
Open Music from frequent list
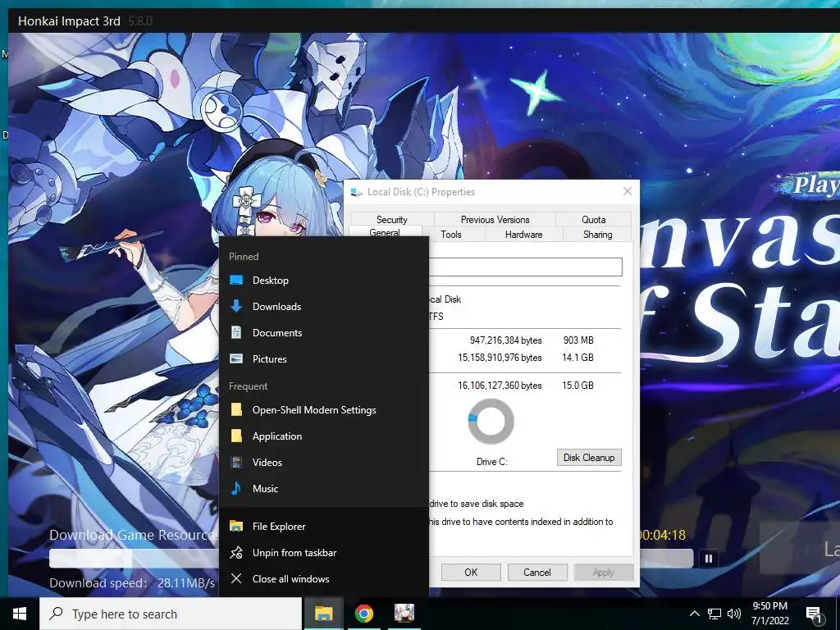[x=323, y=489]
